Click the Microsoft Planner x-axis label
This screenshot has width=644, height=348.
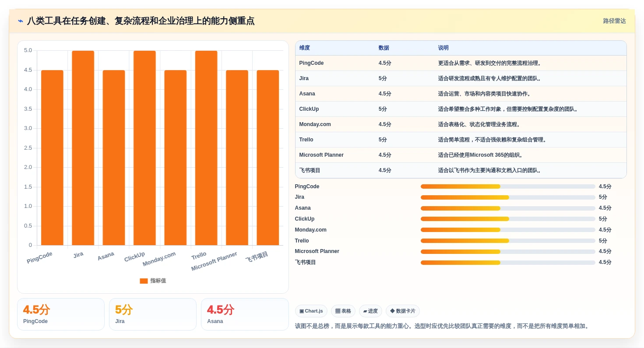[215, 261]
